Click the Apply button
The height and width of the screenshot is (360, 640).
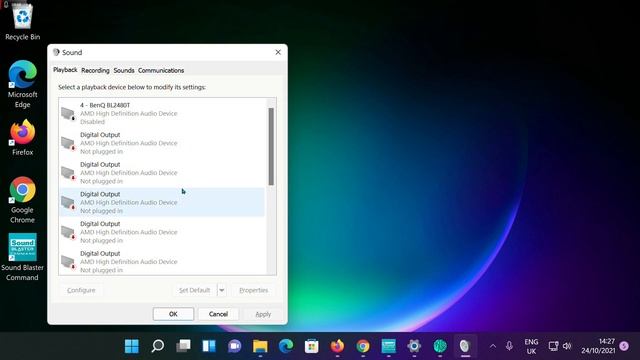click(x=263, y=314)
